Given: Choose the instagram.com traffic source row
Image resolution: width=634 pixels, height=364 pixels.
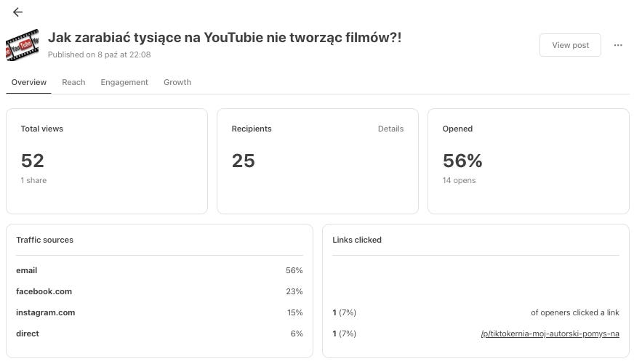Looking at the screenshot, I should [x=46, y=312].
